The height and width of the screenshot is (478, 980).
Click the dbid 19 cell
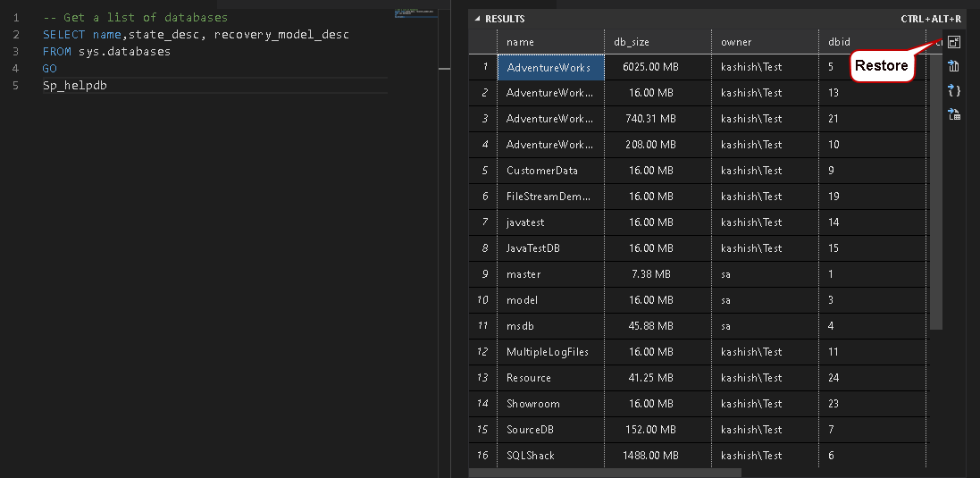pyautogui.click(x=872, y=197)
